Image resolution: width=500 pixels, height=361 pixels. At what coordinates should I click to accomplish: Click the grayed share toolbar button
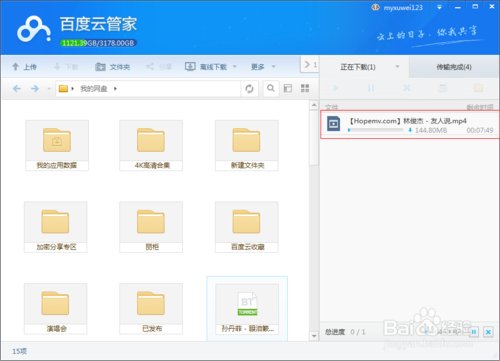(159, 67)
